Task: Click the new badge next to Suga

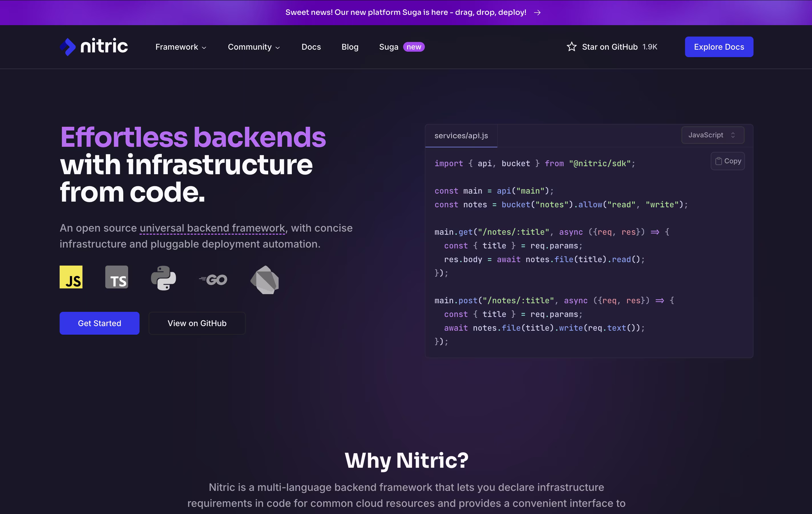Action: click(414, 47)
